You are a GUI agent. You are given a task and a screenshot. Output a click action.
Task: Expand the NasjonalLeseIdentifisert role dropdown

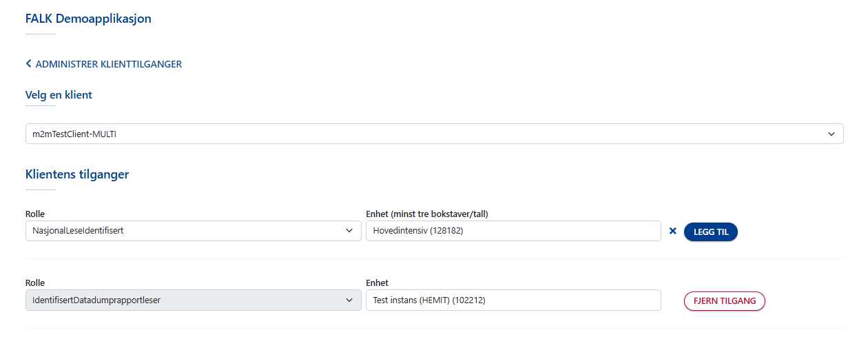coord(193,232)
